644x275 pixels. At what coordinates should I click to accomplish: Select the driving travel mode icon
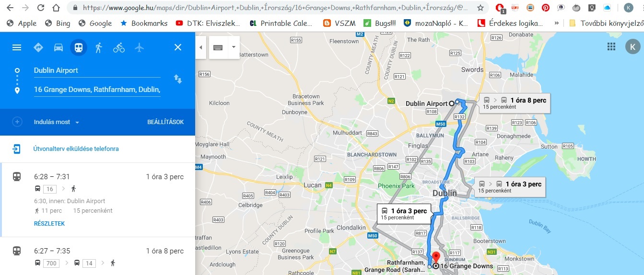[x=59, y=47]
